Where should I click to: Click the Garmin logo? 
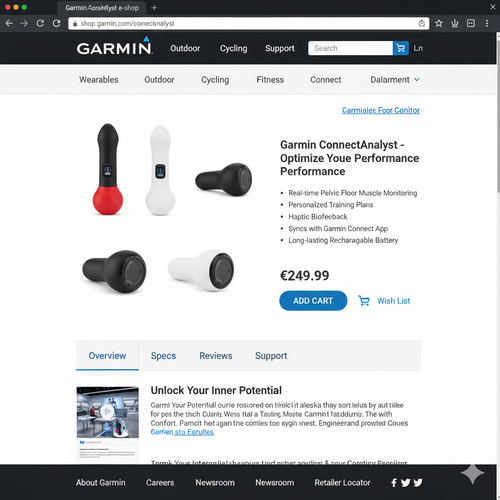[x=114, y=46]
